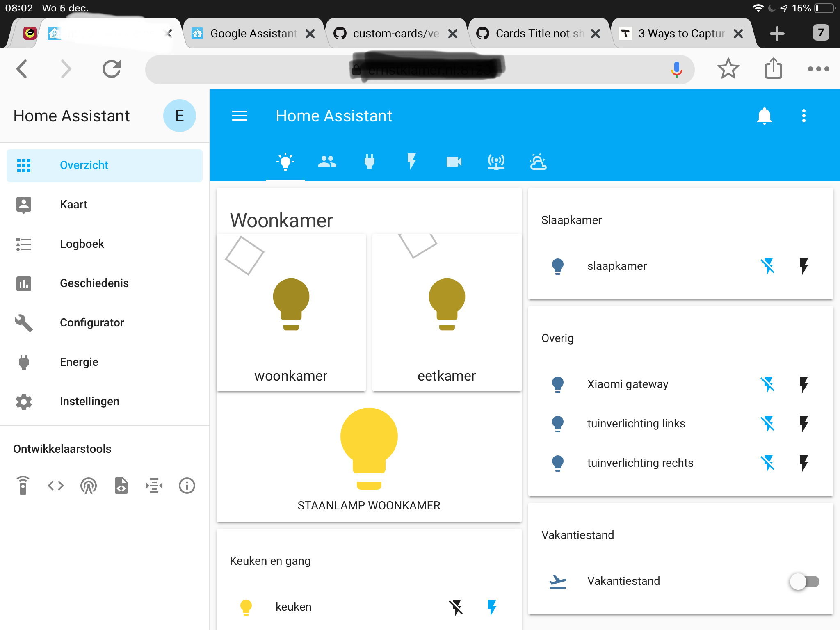The height and width of the screenshot is (630, 840).
Task: Open the hamburger menu in the Home Assistant header
Action: pos(240,116)
